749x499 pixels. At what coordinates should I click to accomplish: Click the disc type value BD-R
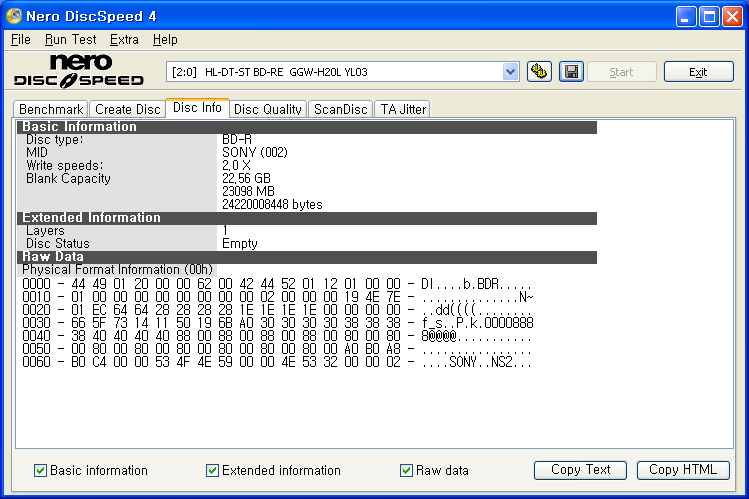237,139
